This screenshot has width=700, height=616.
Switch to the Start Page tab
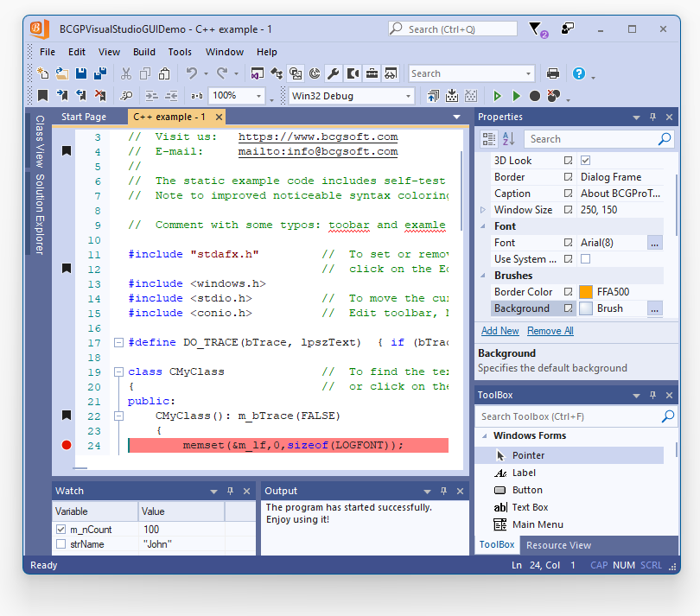click(84, 117)
